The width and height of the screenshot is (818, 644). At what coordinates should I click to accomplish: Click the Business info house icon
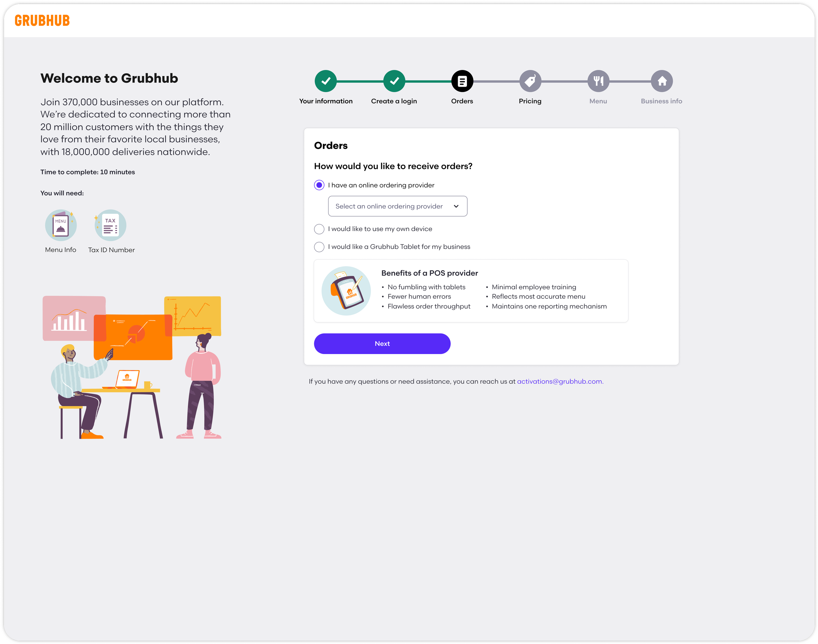pyautogui.click(x=662, y=81)
